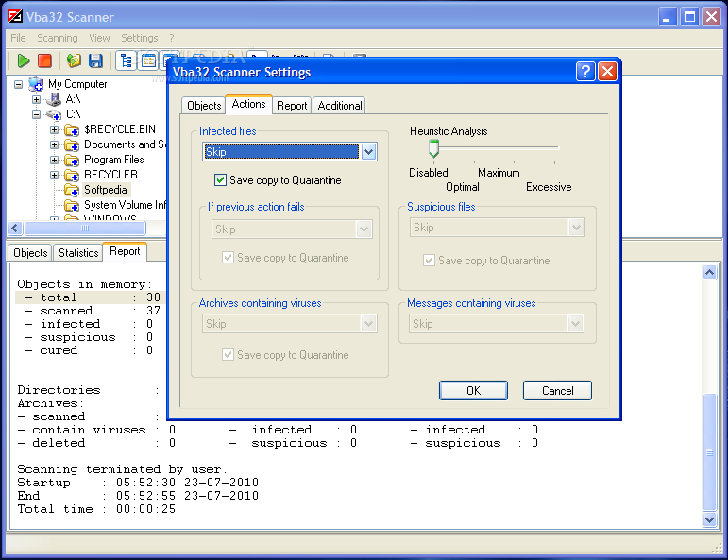Select the RECYCLER folder

[x=110, y=175]
